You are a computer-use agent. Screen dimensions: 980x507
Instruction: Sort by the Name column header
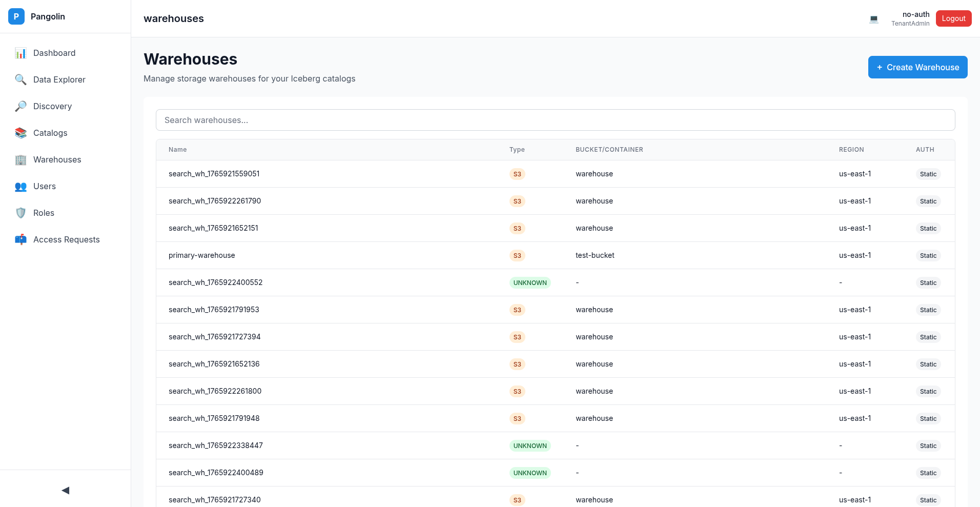tap(177, 150)
